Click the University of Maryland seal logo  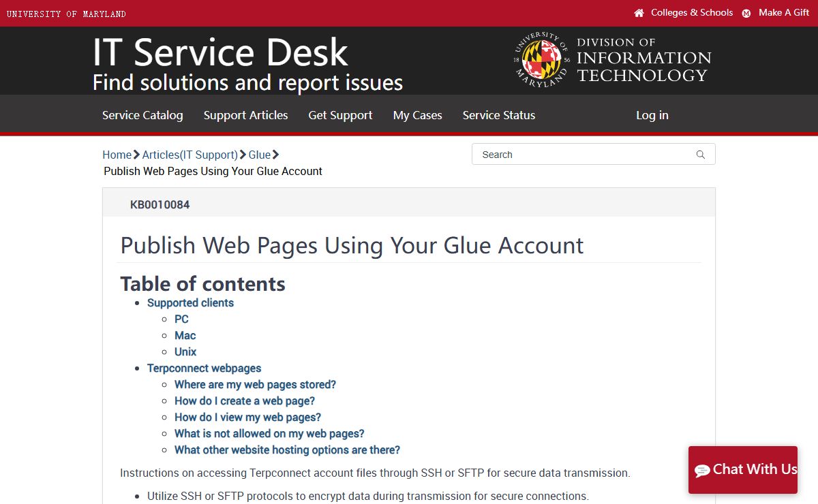[x=542, y=60]
